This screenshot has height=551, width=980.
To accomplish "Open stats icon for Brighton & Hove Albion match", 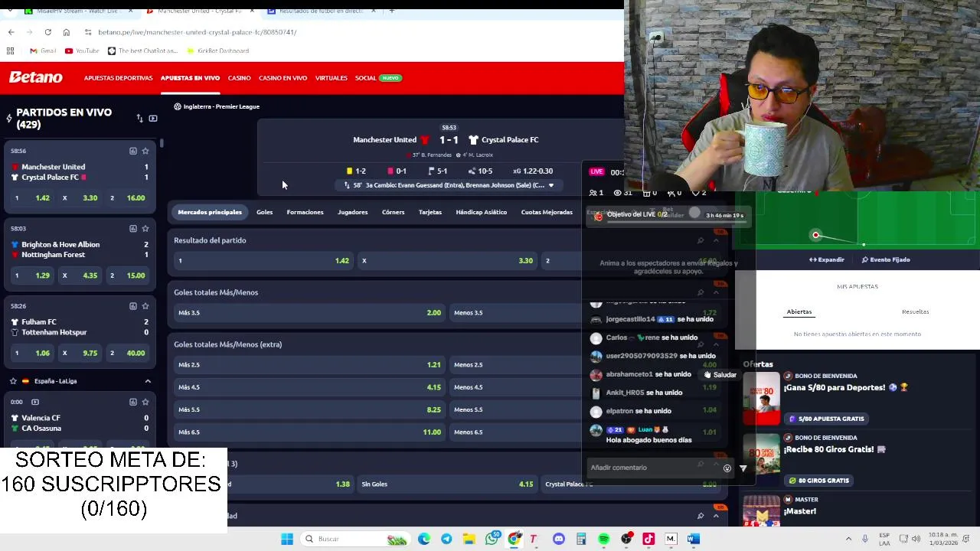I will [x=132, y=228].
